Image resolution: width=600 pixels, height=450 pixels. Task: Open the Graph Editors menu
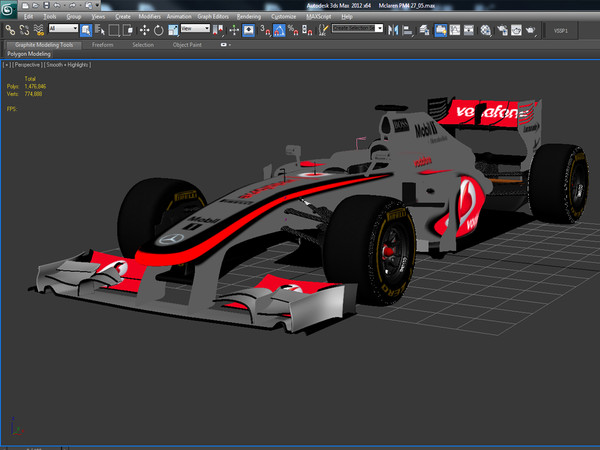pos(213,16)
